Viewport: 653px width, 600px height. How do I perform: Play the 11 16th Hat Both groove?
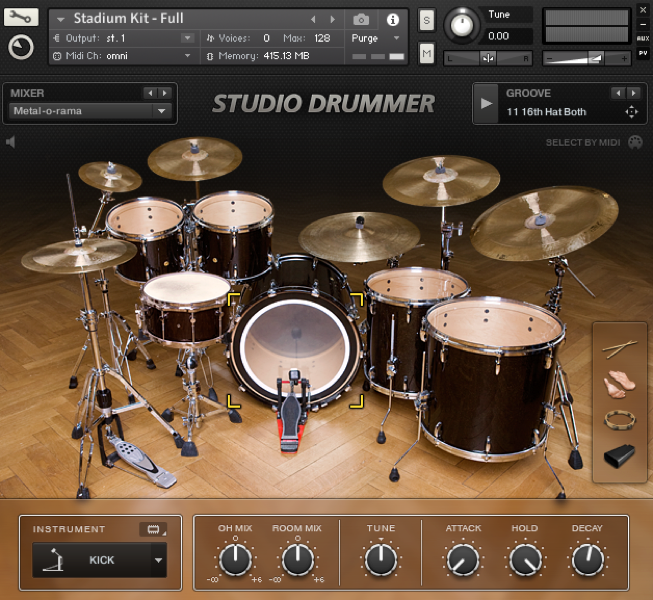(487, 103)
